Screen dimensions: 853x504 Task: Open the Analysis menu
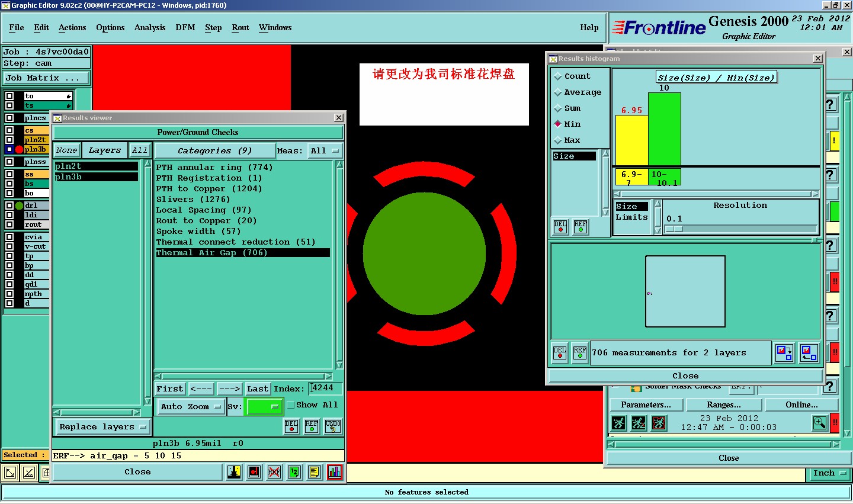[150, 28]
